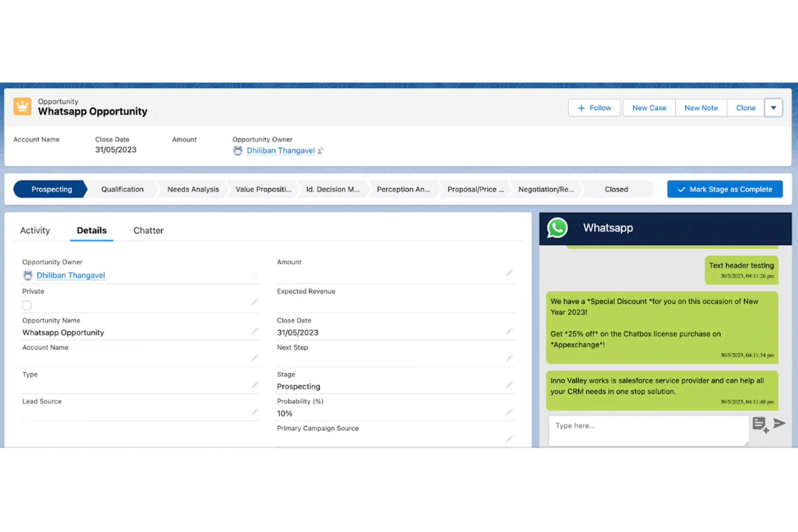Edit the Lead Source pencil icon

(255, 412)
